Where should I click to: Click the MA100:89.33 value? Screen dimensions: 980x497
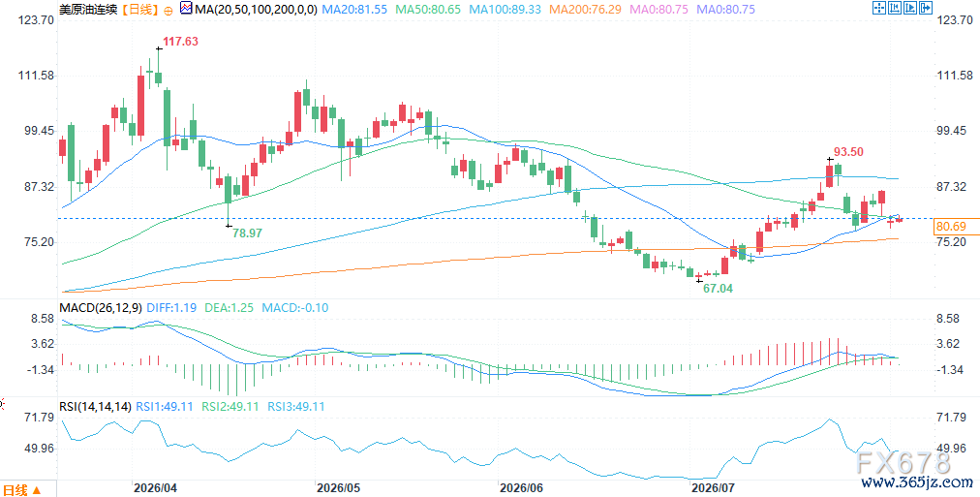pyautogui.click(x=503, y=10)
